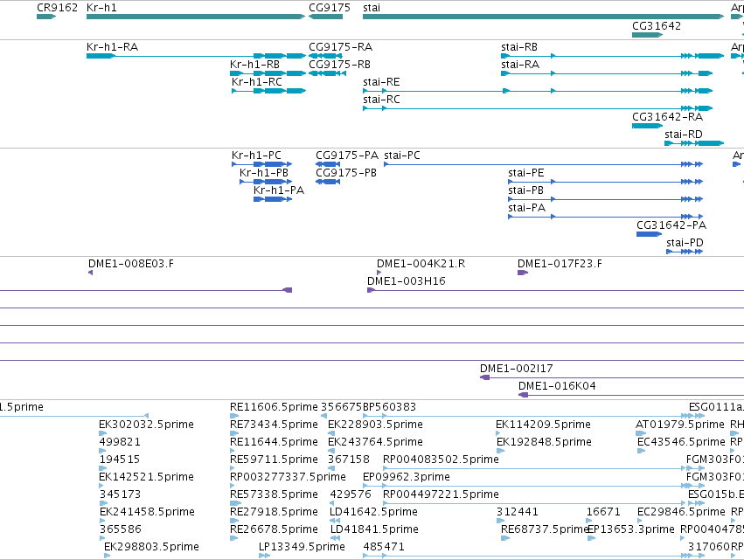Select the CG31642 gene feature
Image resolution: width=744 pixels, height=560 pixels.
point(647,35)
